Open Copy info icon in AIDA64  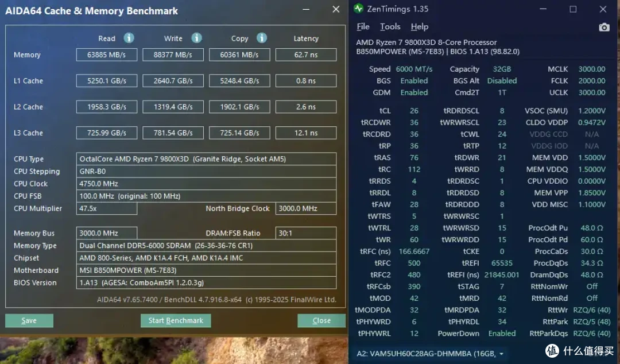262,38
